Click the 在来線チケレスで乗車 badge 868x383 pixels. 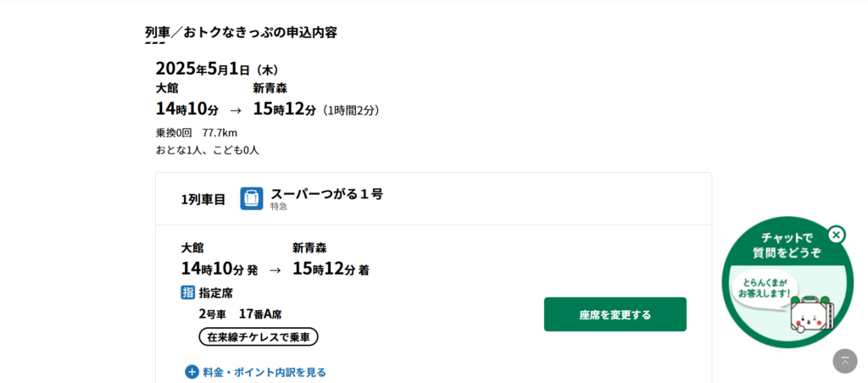click(x=259, y=337)
